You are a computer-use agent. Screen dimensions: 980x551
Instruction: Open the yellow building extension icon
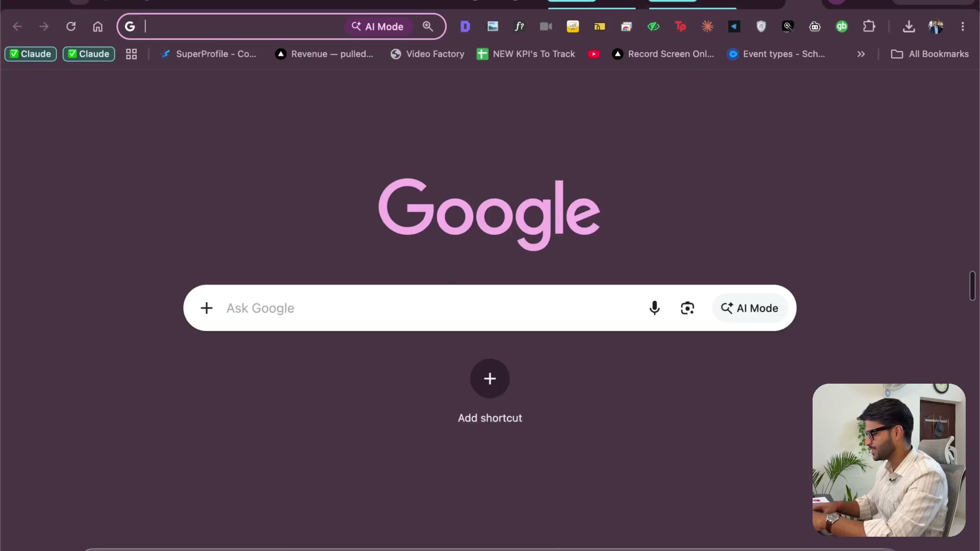tap(600, 27)
